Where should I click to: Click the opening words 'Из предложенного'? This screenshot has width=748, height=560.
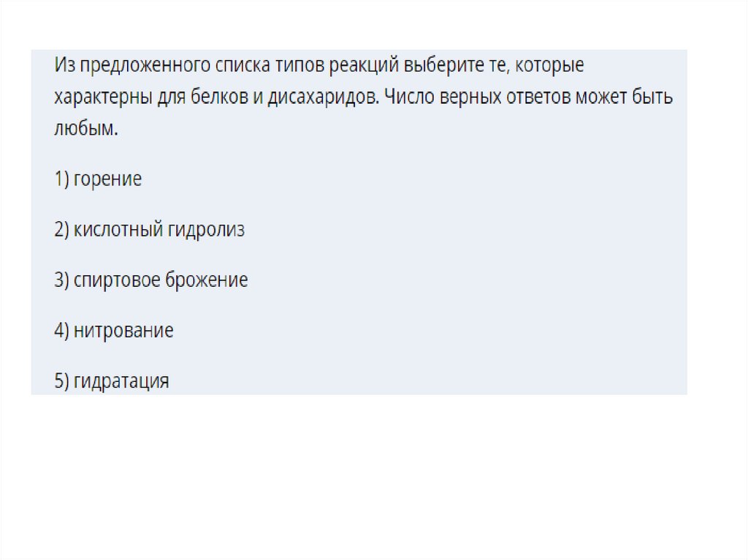[124, 65]
